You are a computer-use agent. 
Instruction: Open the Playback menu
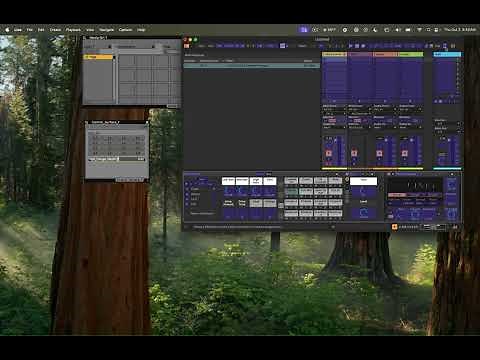coord(73,30)
